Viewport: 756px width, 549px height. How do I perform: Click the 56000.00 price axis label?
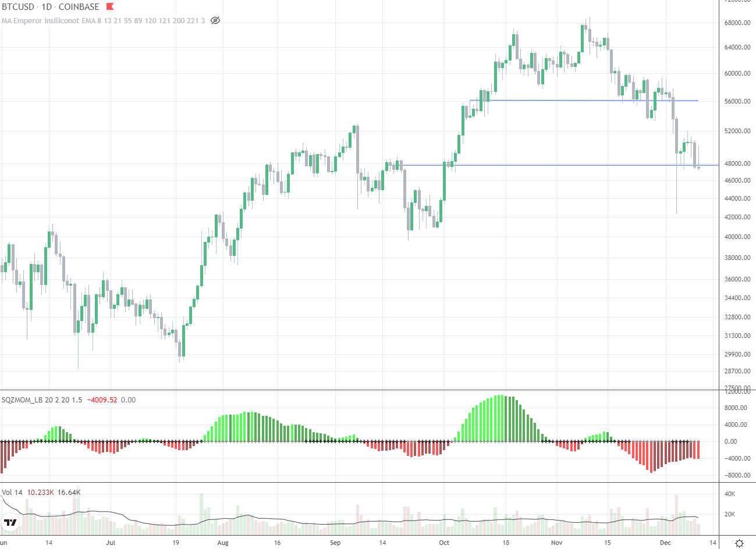tap(737, 102)
